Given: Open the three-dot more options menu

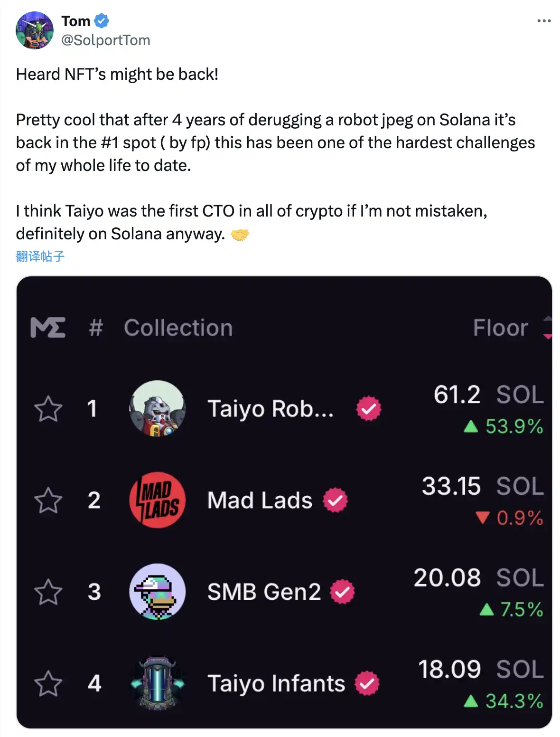Looking at the screenshot, I should [x=543, y=21].
